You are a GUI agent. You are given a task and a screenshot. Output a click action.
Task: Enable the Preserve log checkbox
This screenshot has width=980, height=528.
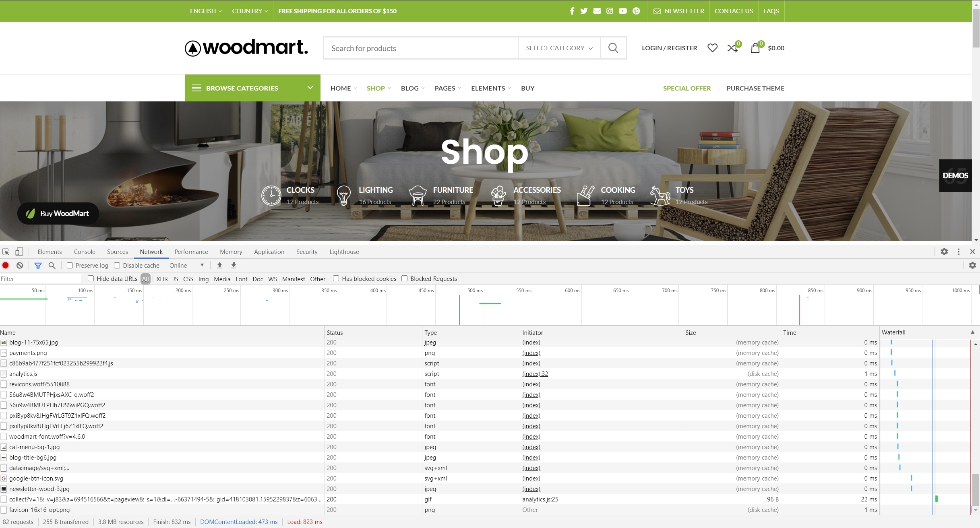[70, 265]
